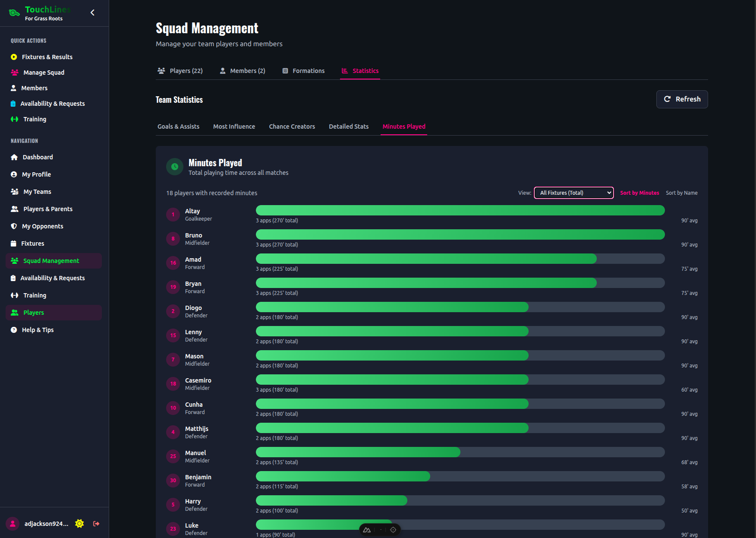Select the Manage Squad icon
756x538 pixels.
pos(14,72)
